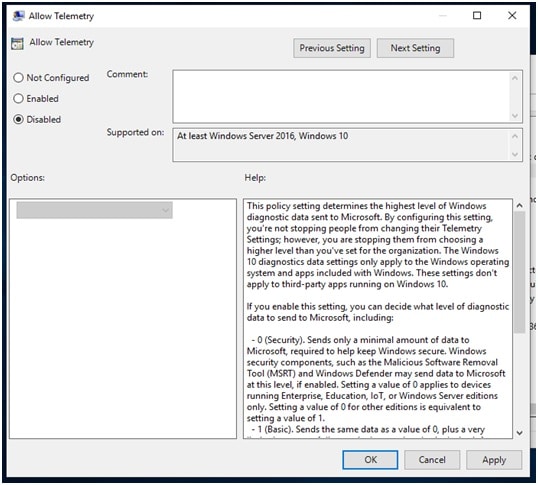Click 'If you enable this setting' help paragraph
The image size is (538, 485).
(378, 312)
